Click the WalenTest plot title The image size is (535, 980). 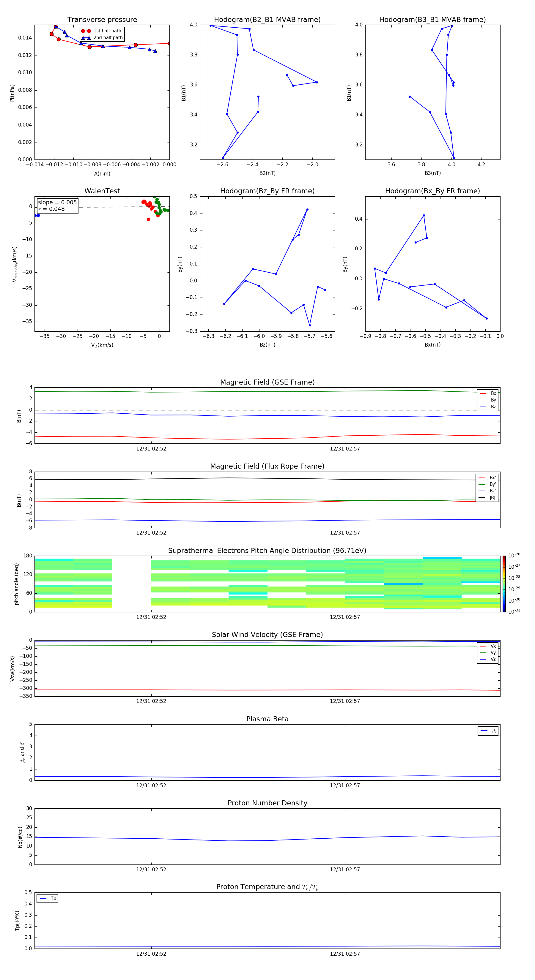[102, 191]
